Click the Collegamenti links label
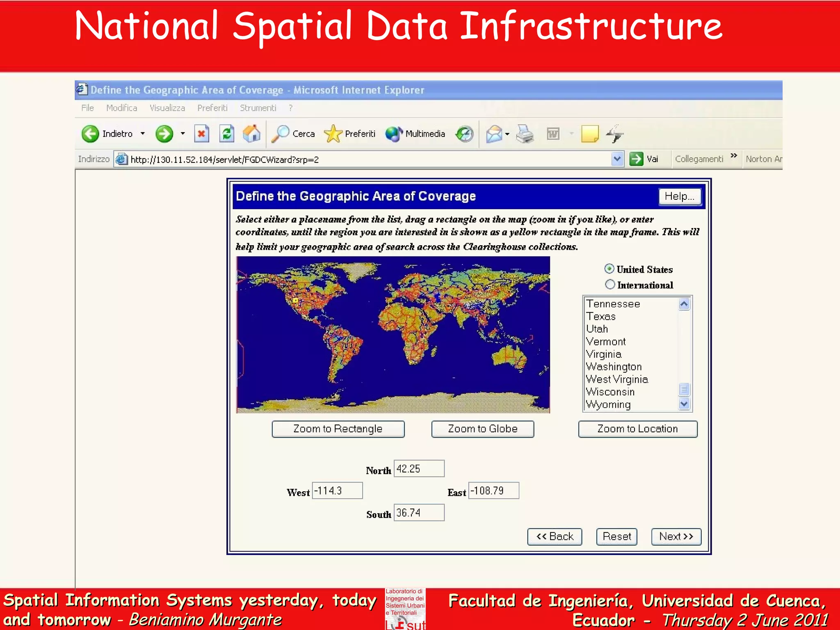 699,159
